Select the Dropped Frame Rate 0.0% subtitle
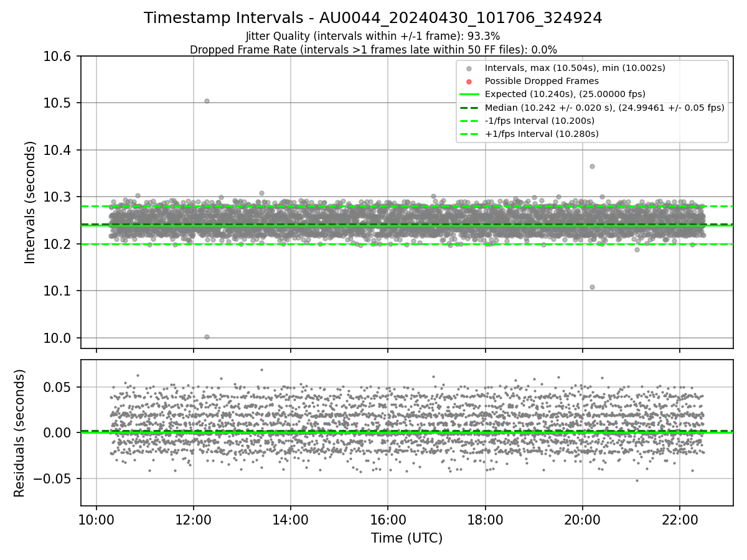747x560 pixels. [x=374, y=50]
